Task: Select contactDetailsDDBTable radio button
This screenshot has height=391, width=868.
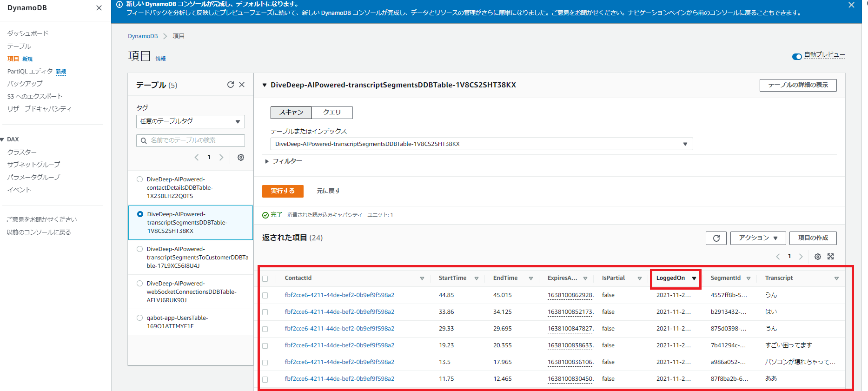Action: (x=139, y=179)
